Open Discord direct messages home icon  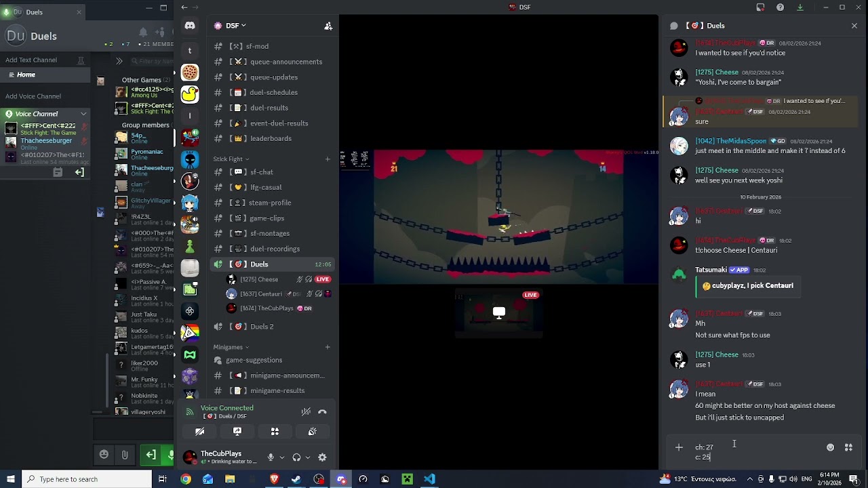coord(190,26)
